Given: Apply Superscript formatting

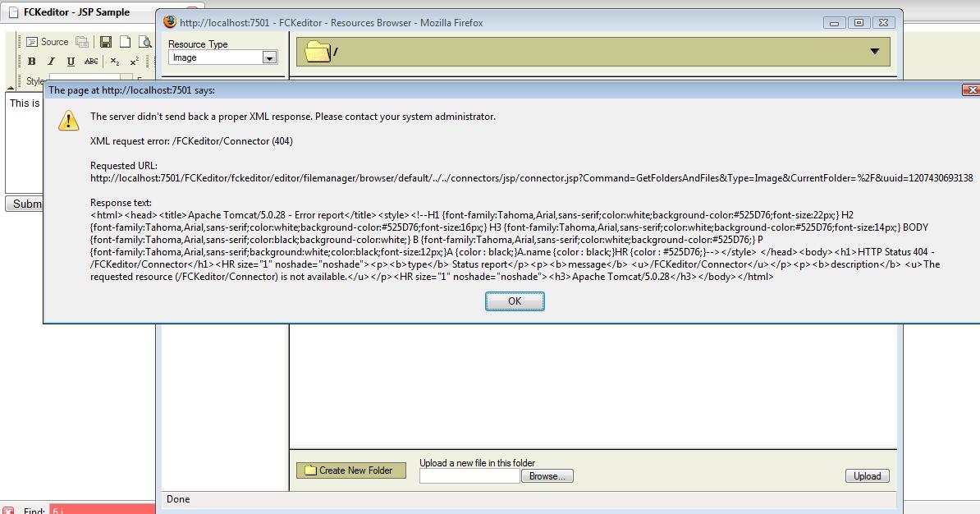Looking at the screenshot, I should (x=135, y=62).
